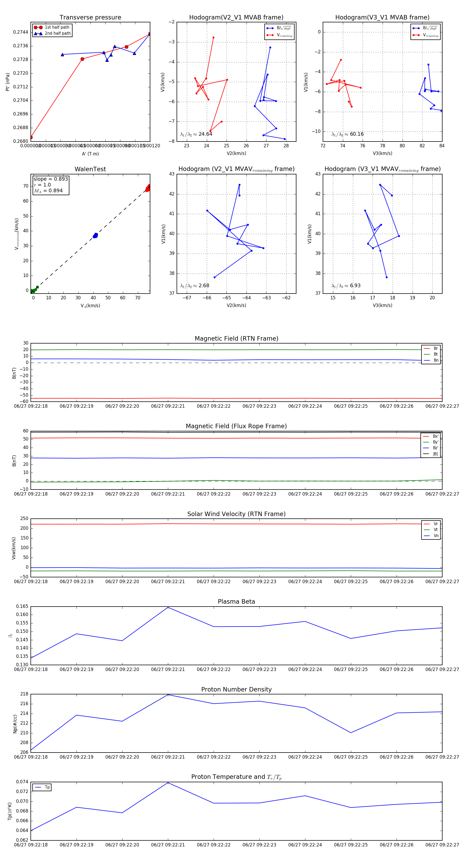The width and height of the screenshot is (473, 868).
Task: Click the 'Hodogram (V2_V1 MVAV remaining frame)' title
Action: pos(236,169)
